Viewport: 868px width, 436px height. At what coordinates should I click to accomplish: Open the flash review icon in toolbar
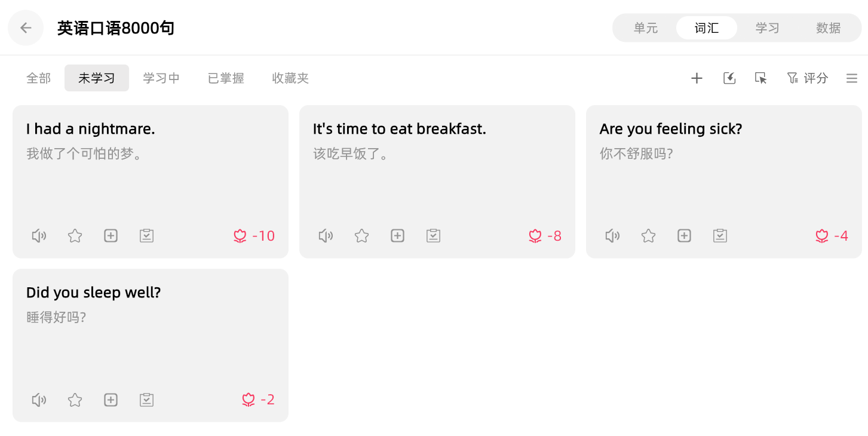click(x=729, y=78)
